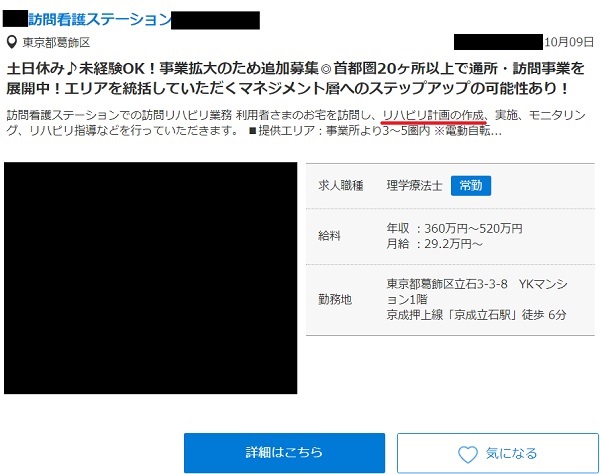Click the 求人職種 row label
Screen dimensions: 600x474
point(340,186)
